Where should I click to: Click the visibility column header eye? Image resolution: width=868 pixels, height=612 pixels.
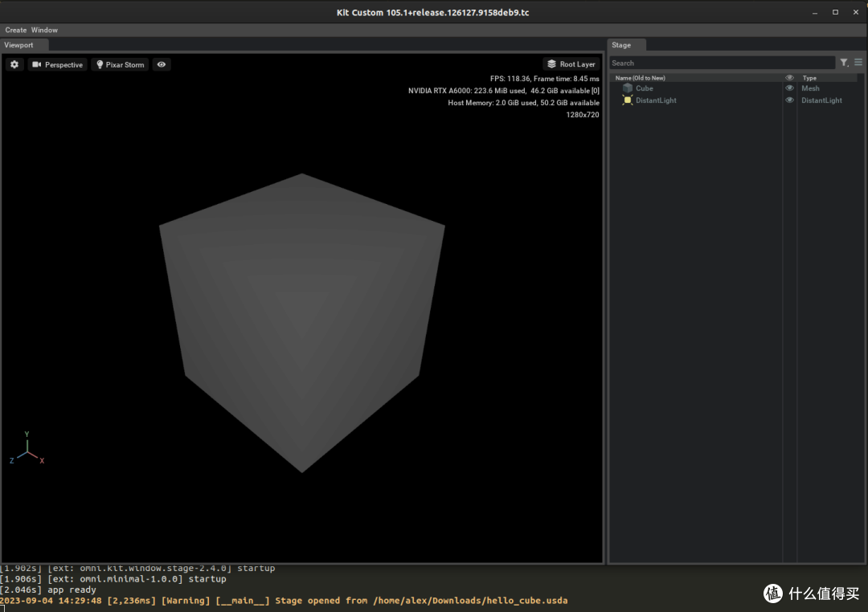click(789, 78)
